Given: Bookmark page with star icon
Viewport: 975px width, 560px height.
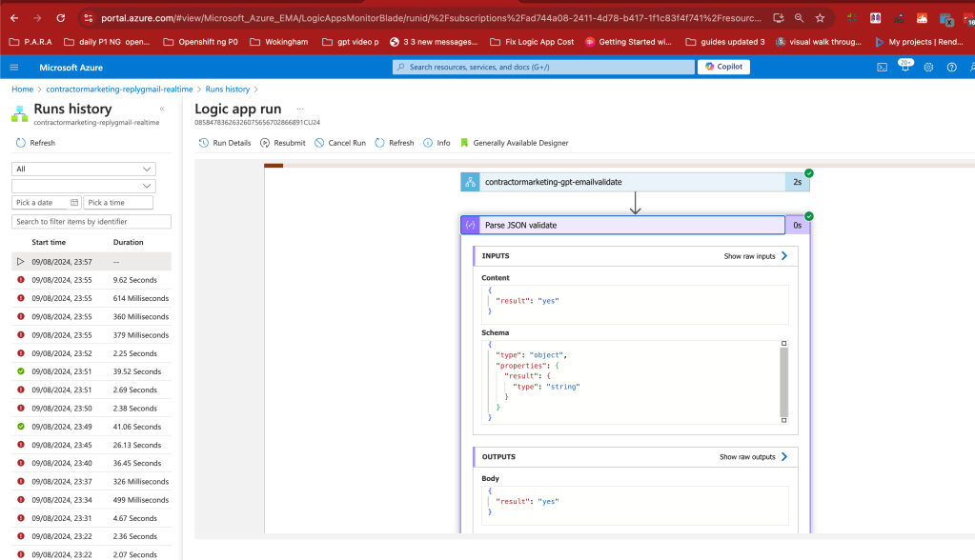Looking at the screenshot, I should coord(821,18).
